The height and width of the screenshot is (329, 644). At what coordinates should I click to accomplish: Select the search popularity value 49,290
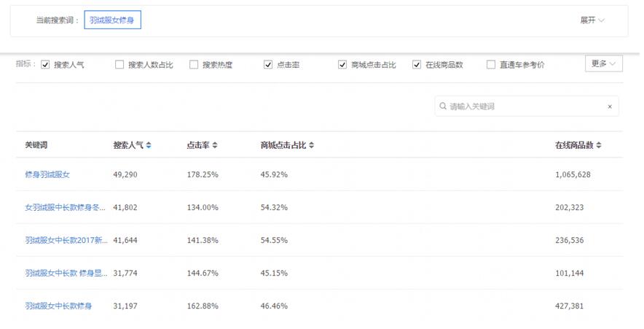point(125,174)
